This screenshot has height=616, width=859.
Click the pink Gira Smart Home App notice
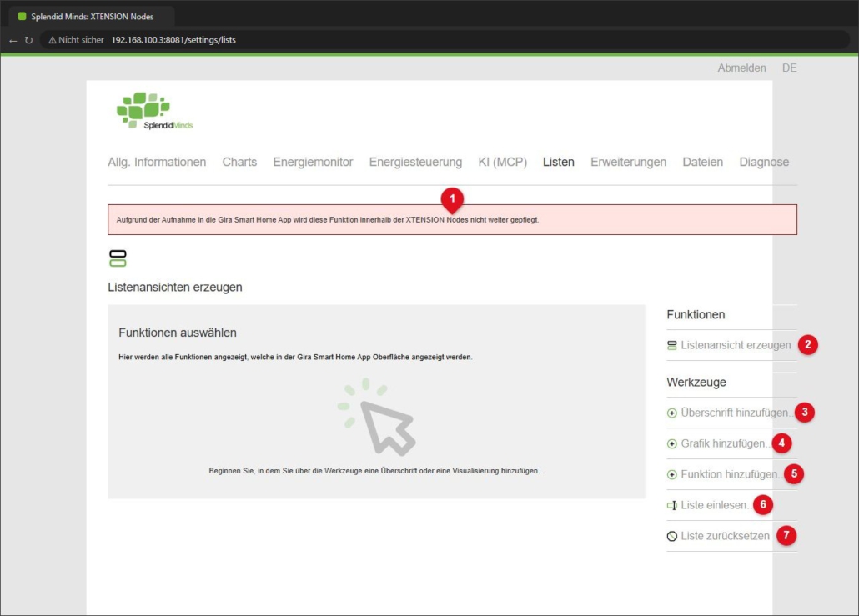coord(452,219)
